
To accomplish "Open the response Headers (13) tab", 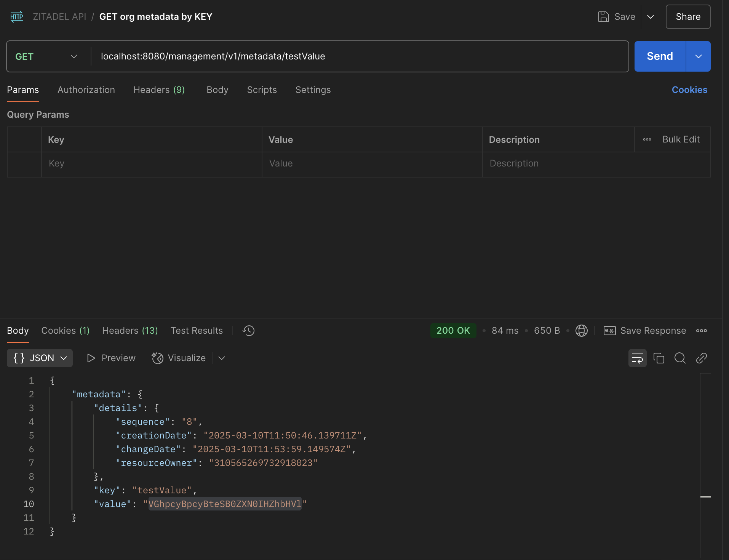I will pos(130,331).
